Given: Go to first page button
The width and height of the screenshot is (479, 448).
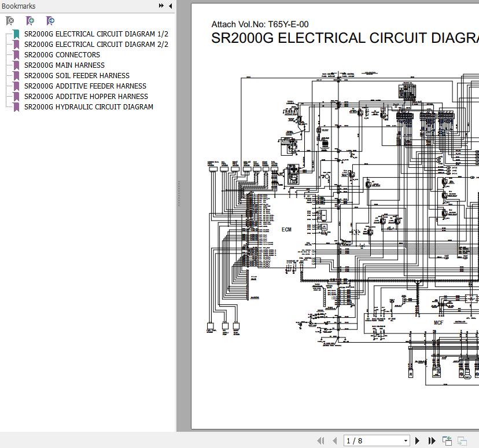Looking at the screenshot, I should [320, 440].
